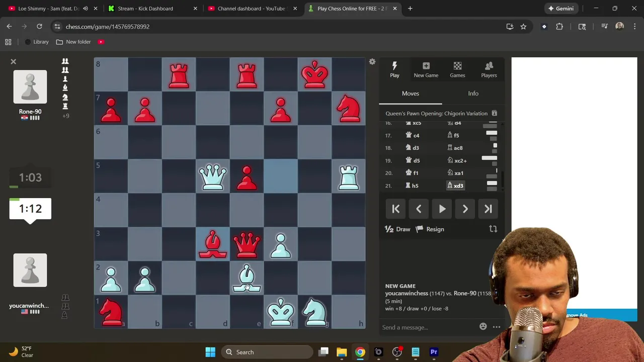The image size is (644, 362).
Task: Open Rone-90 opponent avatar
Action: (x=30, y=87)
